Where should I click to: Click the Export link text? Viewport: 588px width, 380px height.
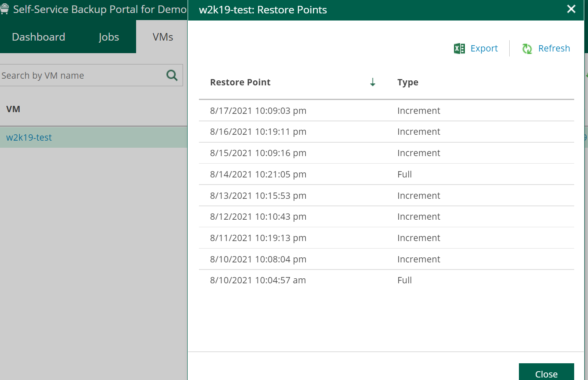pos(484,49)
